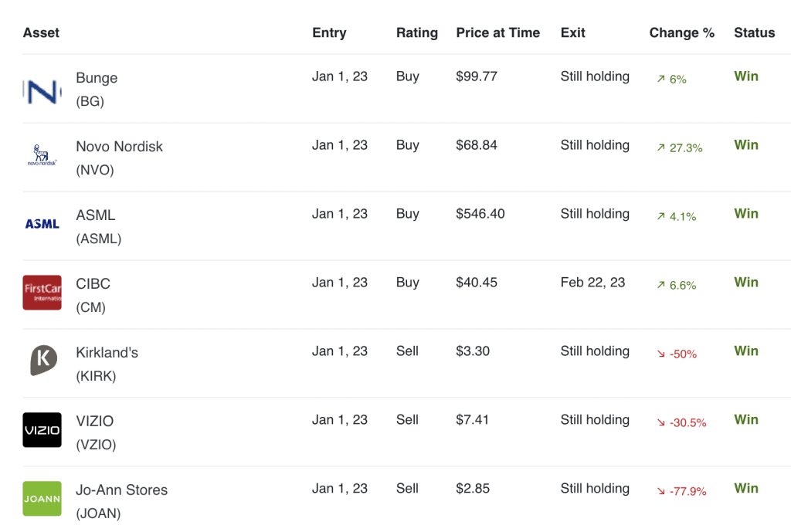
Task: Click the Kirkland's K logo
Action: (42, 361)
